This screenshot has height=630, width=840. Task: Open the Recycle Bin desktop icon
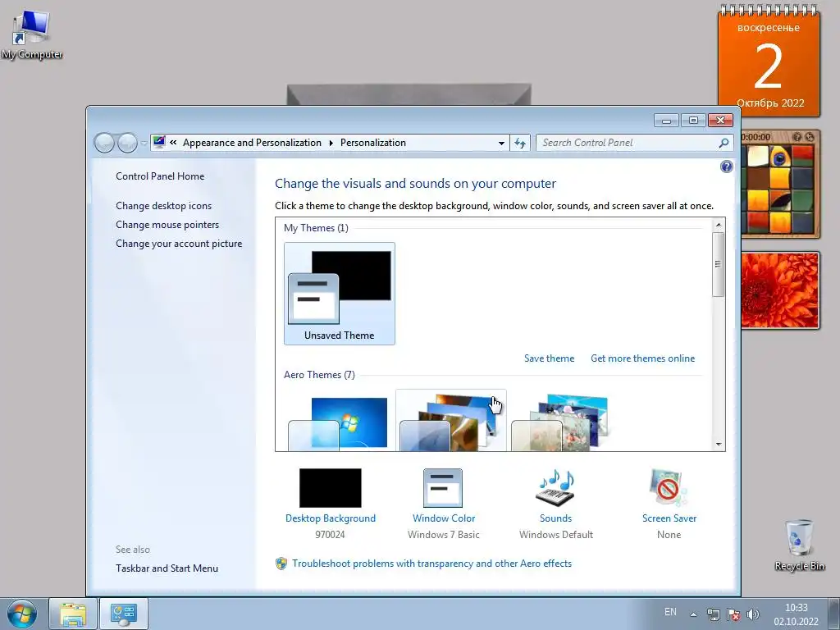coord(799,545)
